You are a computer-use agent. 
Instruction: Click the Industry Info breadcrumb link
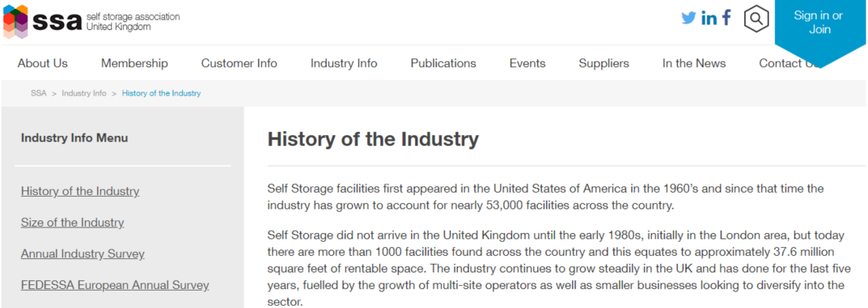click(x=84, y=93)
